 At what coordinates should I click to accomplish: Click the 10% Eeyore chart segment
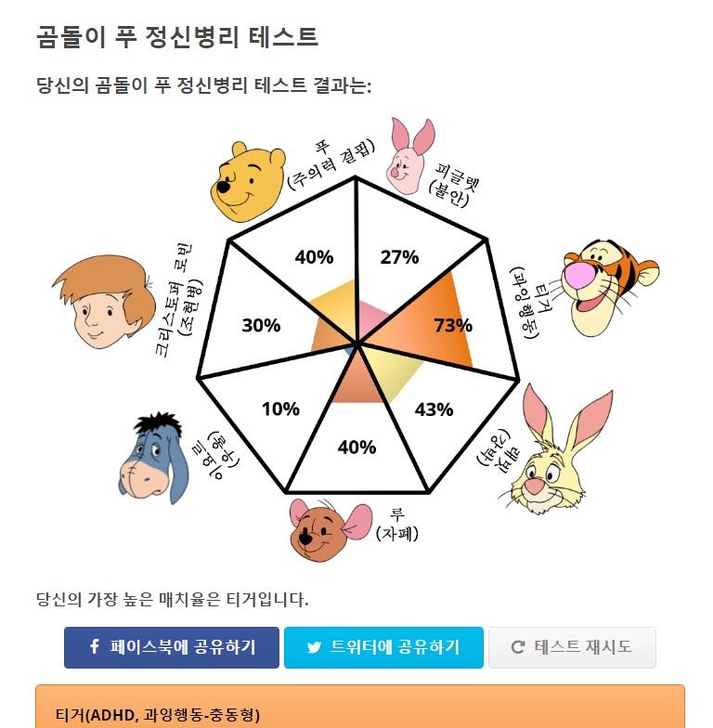coord(280,409)
